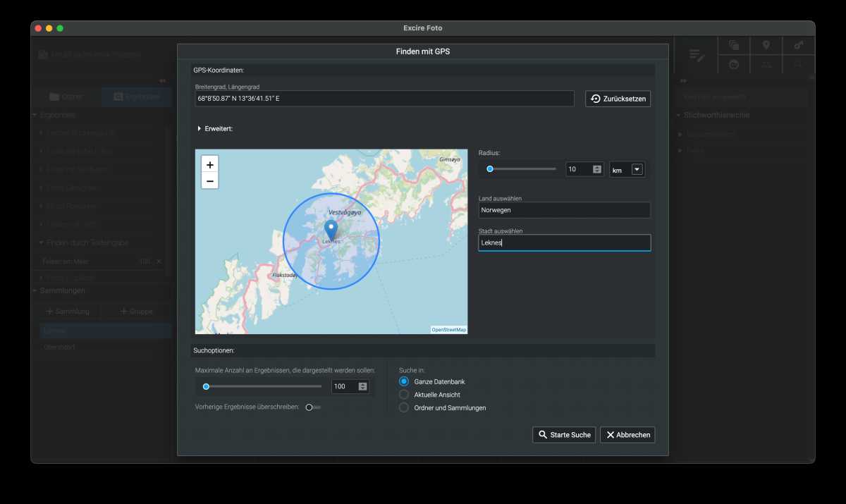Open the OpenStreetMap attribution link
Image resolution: width=846 pixels, height=504 pixels.
point(448,330)
